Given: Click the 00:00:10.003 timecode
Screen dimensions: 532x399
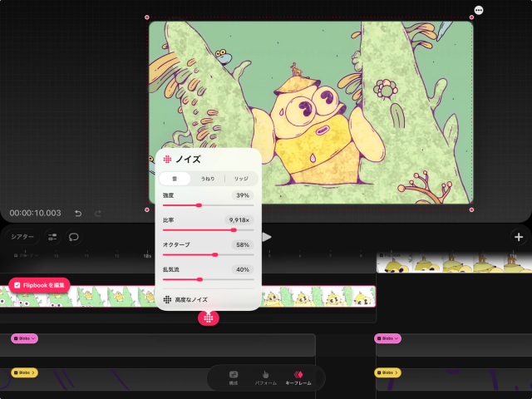Looking at the screenshot, I should [x=35, y=213].
